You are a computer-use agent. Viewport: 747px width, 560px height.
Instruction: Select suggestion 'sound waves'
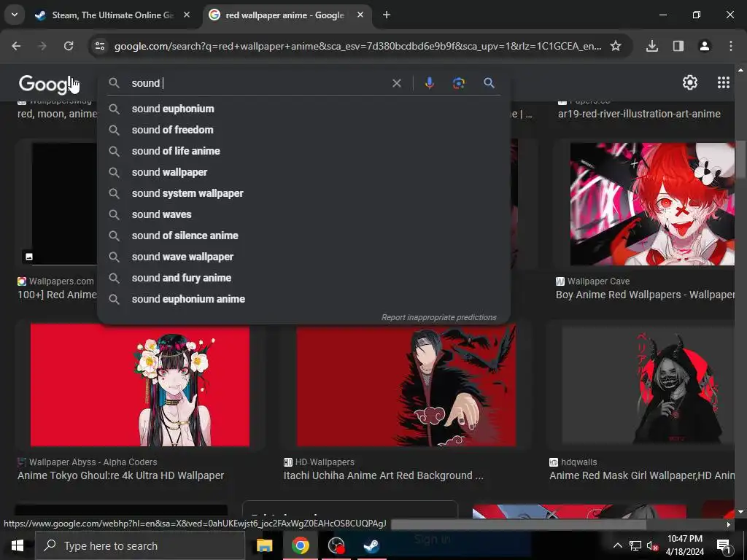pyautogui.click(x=303, y=214)
